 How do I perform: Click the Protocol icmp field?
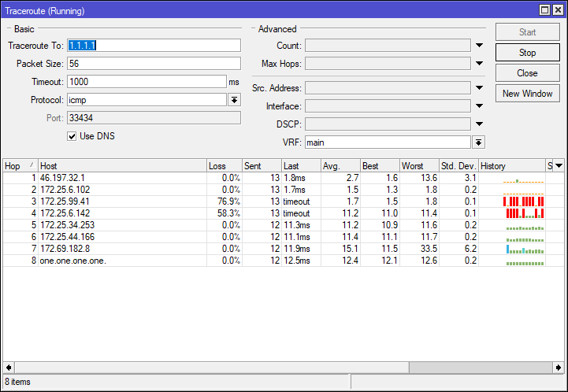coord(147,100)
